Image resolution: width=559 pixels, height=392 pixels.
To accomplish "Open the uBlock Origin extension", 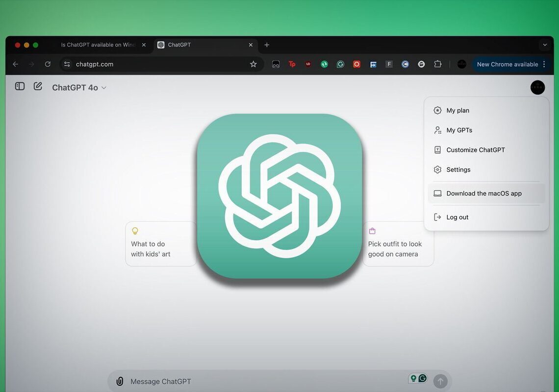I will tap(308, 64).
